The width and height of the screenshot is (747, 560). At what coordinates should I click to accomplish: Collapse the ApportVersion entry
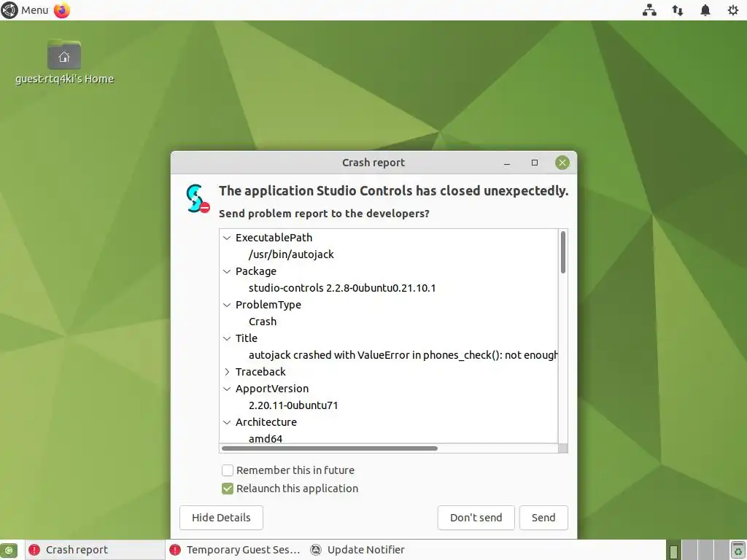[x=227, y=389]
